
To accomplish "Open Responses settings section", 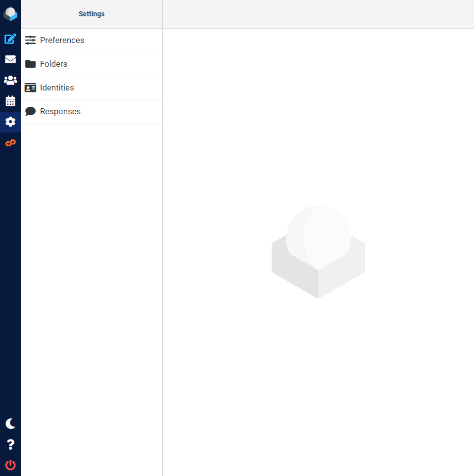I will click(x=92, y=111).
